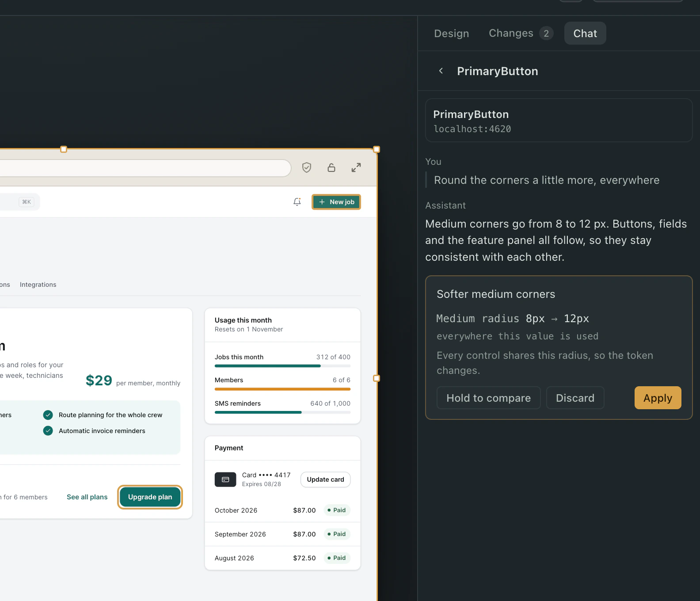Click the Update card button

tap(326, 479)
